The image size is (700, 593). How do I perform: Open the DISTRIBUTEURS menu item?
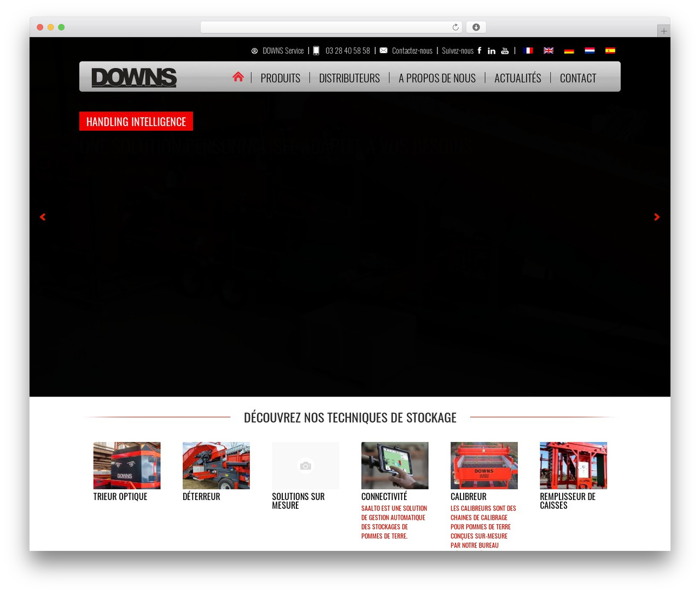tap(349, 78)
